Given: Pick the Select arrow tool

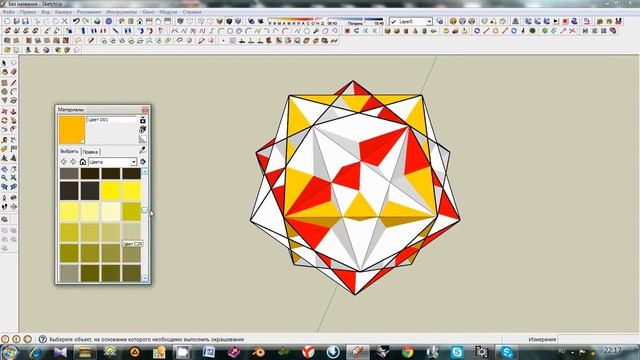Looking at the screenshot, I should coord(4,63).
